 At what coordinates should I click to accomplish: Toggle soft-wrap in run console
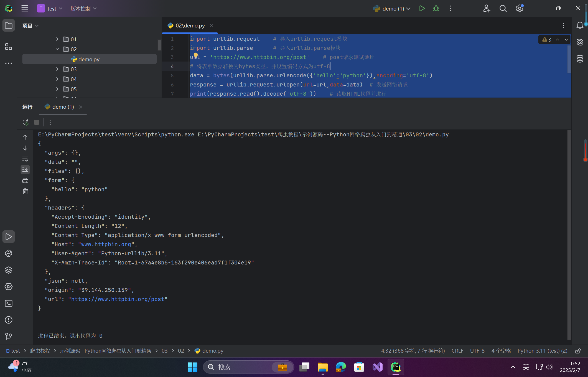click(x=25, y=159)
